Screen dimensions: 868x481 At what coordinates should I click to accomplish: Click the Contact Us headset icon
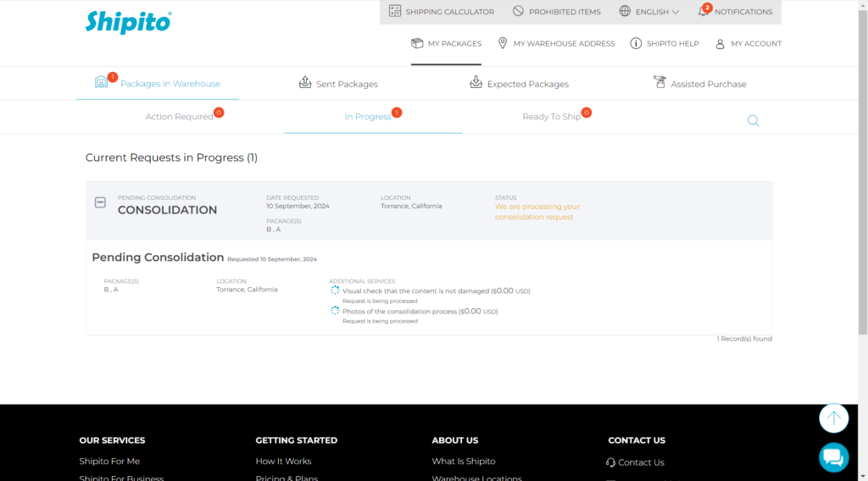[x=610, y=462]
